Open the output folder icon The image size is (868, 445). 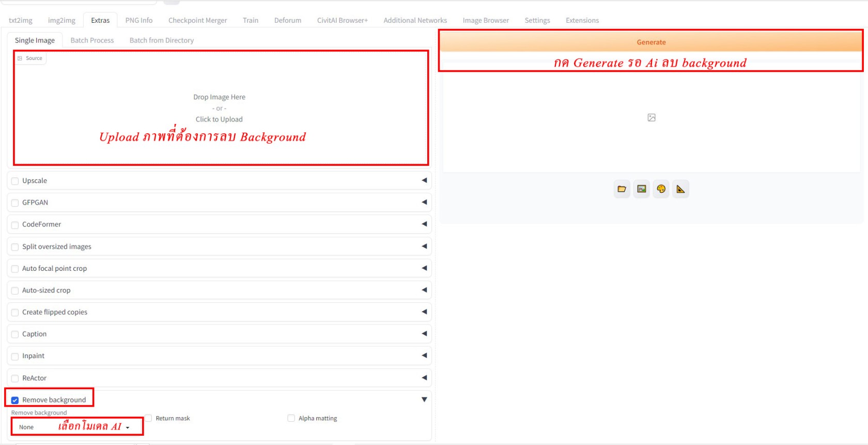coord(622,189)
